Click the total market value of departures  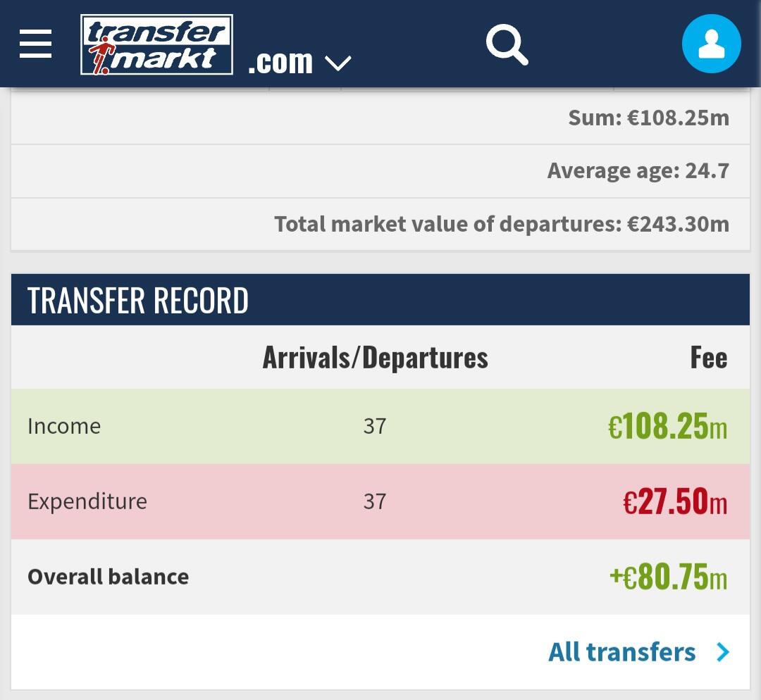(x=501, y=225)
